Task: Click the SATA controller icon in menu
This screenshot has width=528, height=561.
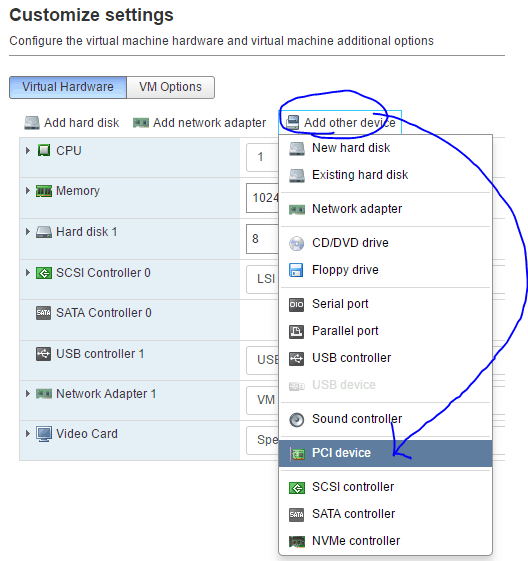Action: 297,514
